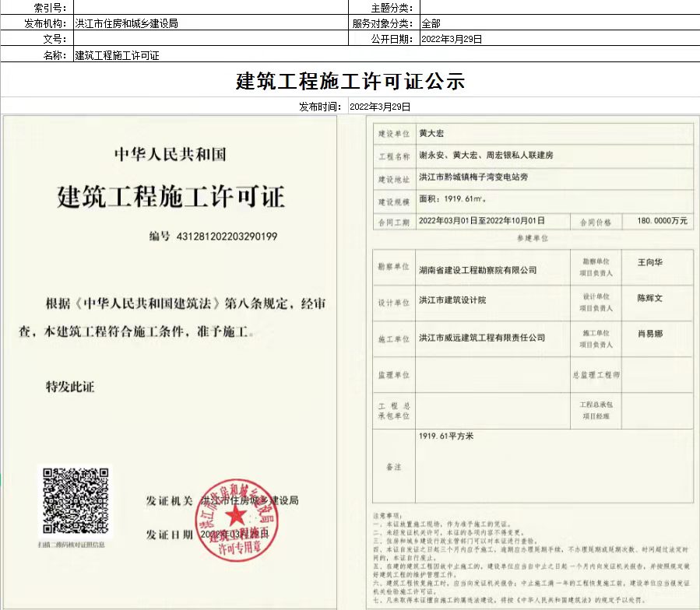Select the value 全部

point(431,23)
